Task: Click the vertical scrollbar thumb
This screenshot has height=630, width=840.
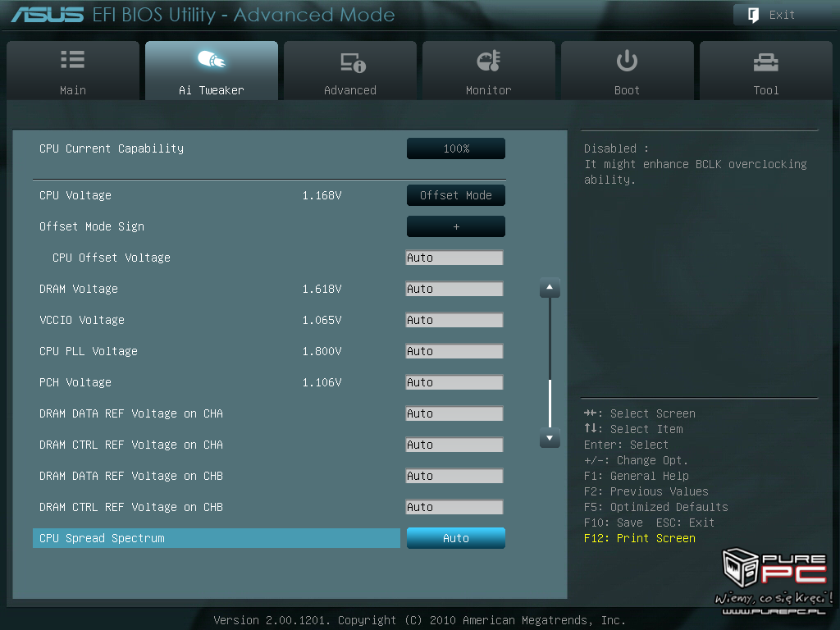Action: (x=550, y=403)
